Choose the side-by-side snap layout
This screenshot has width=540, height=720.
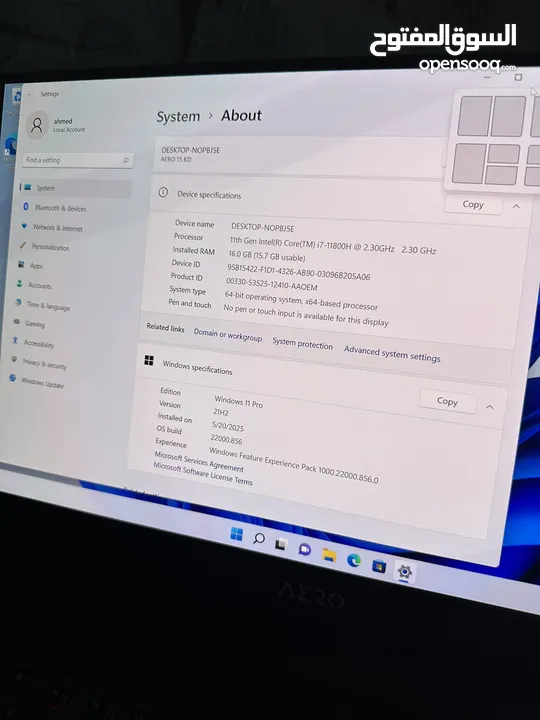pyautogui.click(x=491, y=116)
